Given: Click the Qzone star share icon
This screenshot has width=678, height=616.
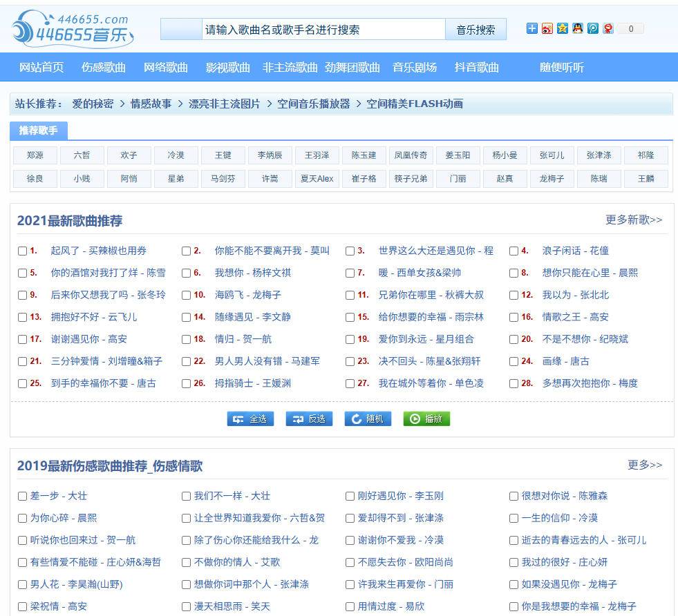Looking at the screenshot, I should point(563,28).
